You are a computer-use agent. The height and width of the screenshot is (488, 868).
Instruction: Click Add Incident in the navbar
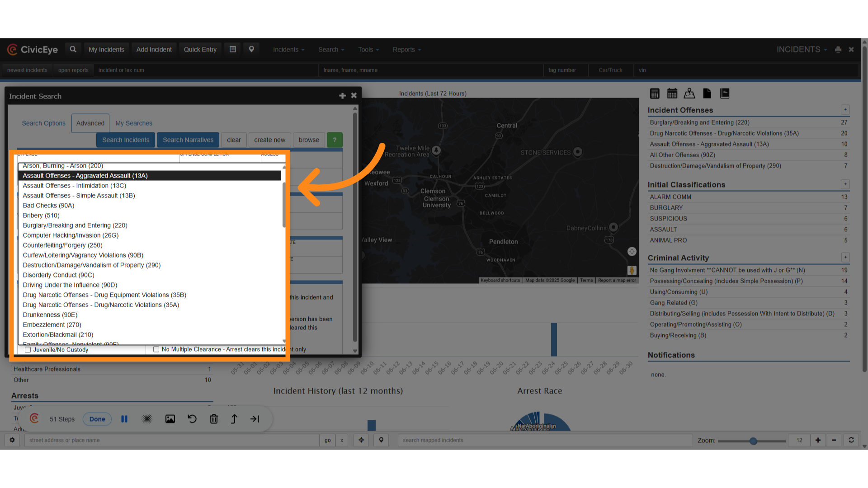pos(154,50)
